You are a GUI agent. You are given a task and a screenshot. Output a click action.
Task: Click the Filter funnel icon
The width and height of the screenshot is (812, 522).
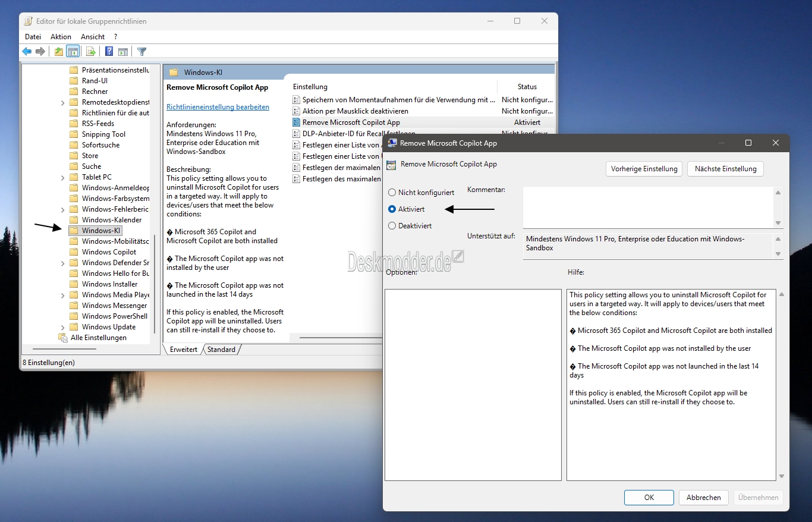tap(141, 52)
